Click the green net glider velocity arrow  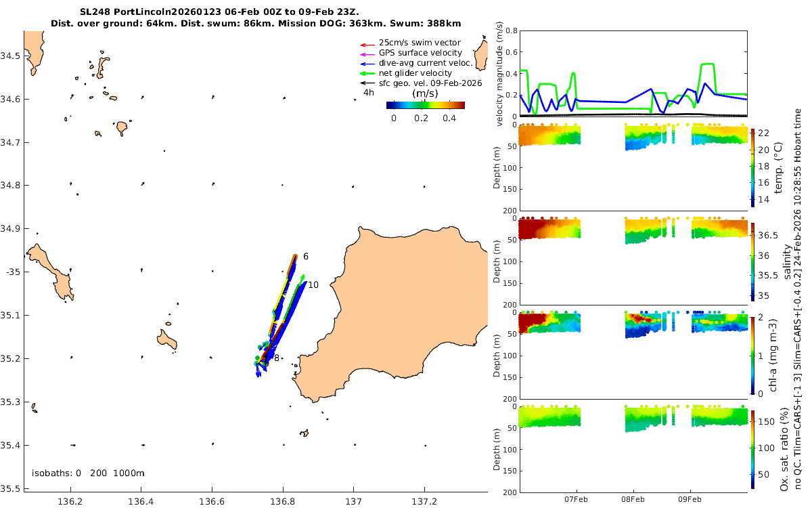[x=366, y=73]
